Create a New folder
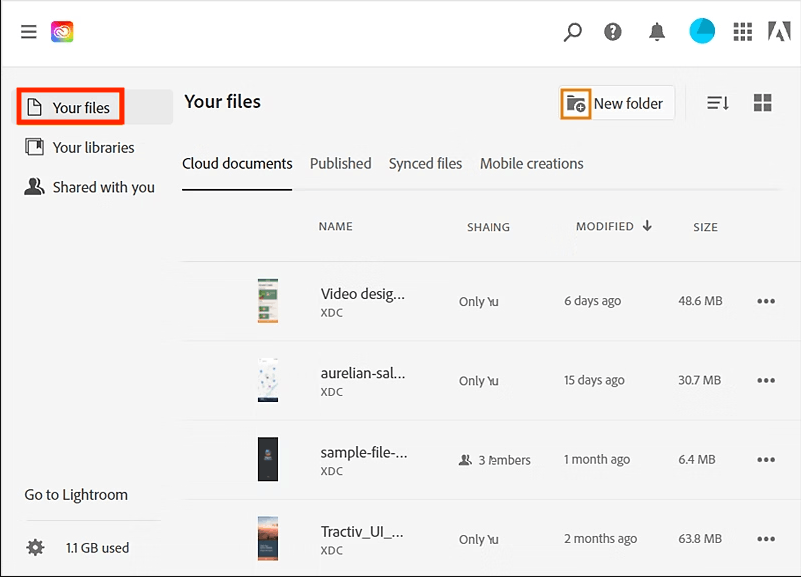Viewport: 801px width, 577px height. tap(616, 103)
